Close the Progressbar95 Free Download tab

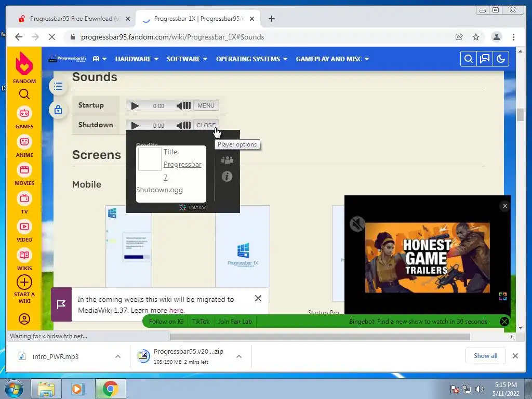(x=128, y=19)
